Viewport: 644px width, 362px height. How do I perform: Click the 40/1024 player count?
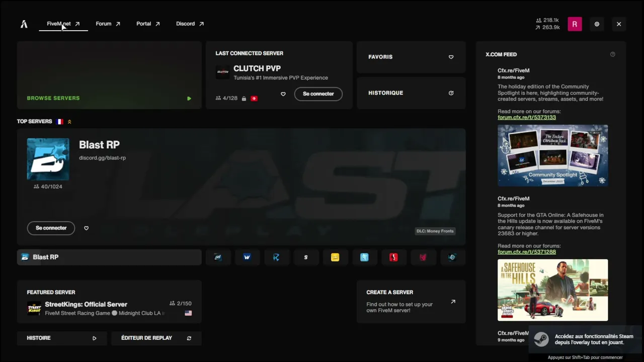click(x=48, y=187)
